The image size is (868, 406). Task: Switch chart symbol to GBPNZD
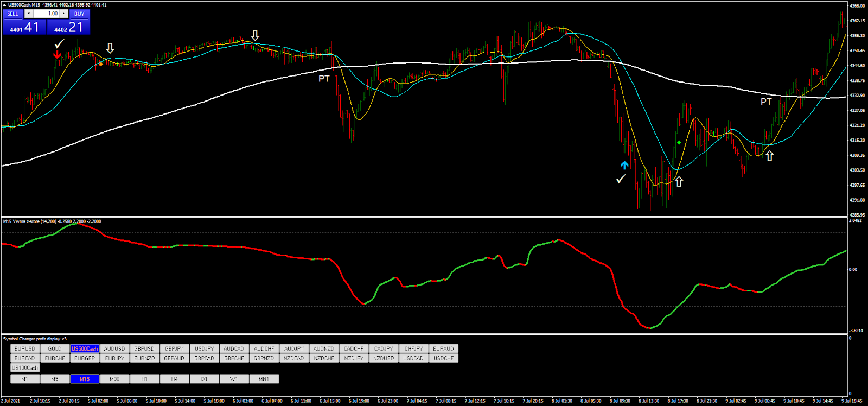264,358
